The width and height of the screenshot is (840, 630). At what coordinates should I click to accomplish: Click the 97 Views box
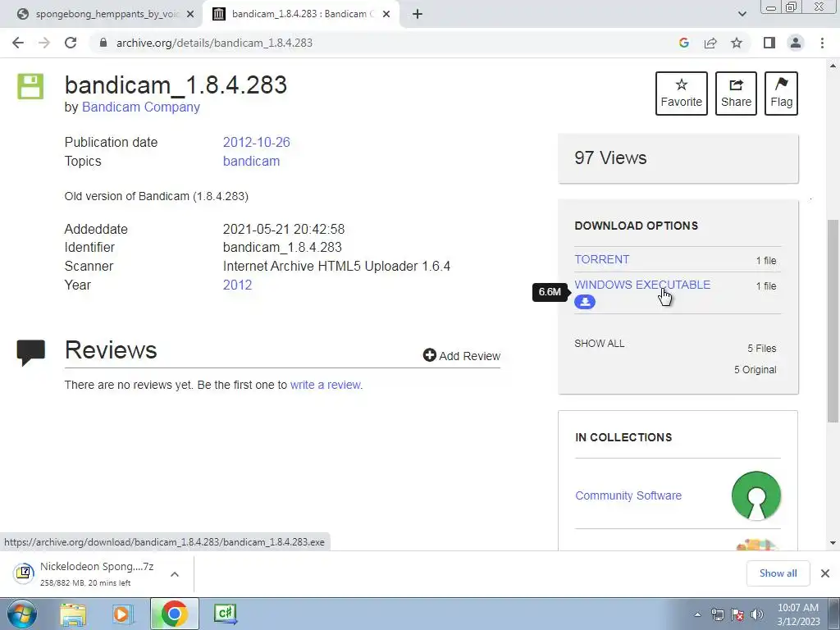pyautogui.click(x=678, y=158)
